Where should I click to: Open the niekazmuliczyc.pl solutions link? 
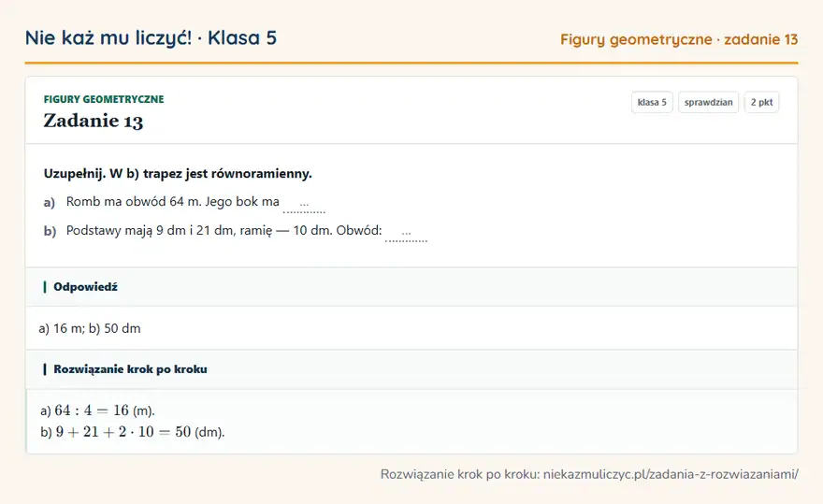pyautogui.click(x=671, y=475)
